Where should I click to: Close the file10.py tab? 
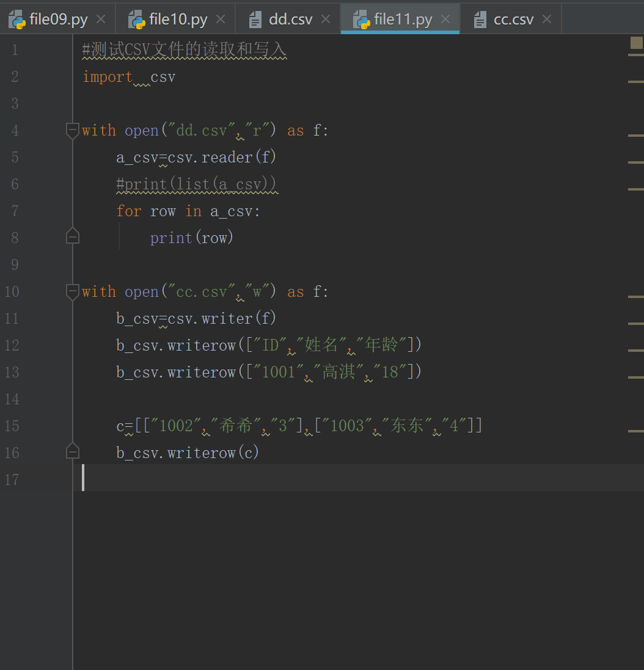[x=221, y=19]
